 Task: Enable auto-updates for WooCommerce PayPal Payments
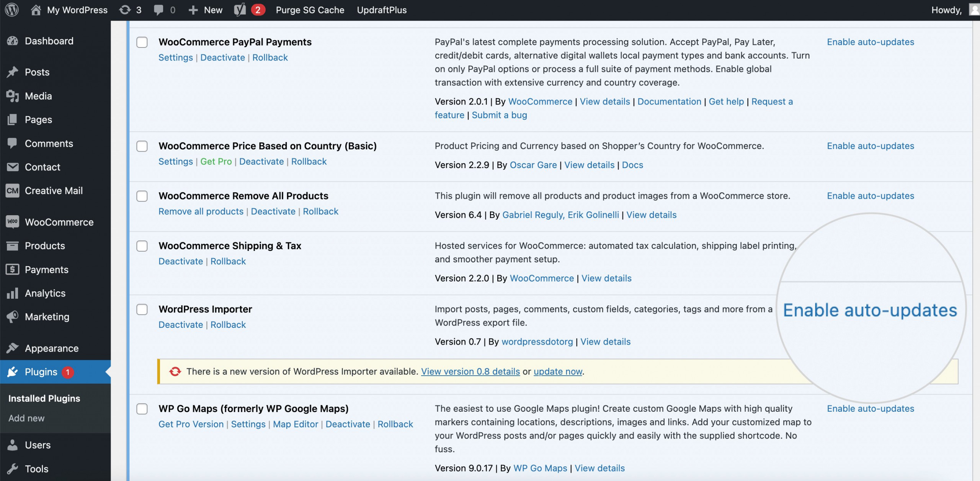pos(871,42)
